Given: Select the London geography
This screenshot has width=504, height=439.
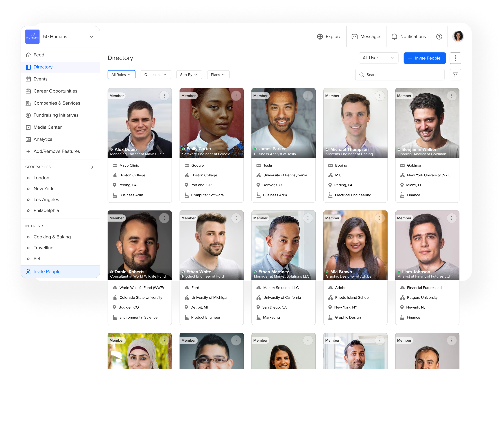Looking at the screenshot, I should (41, 178).
